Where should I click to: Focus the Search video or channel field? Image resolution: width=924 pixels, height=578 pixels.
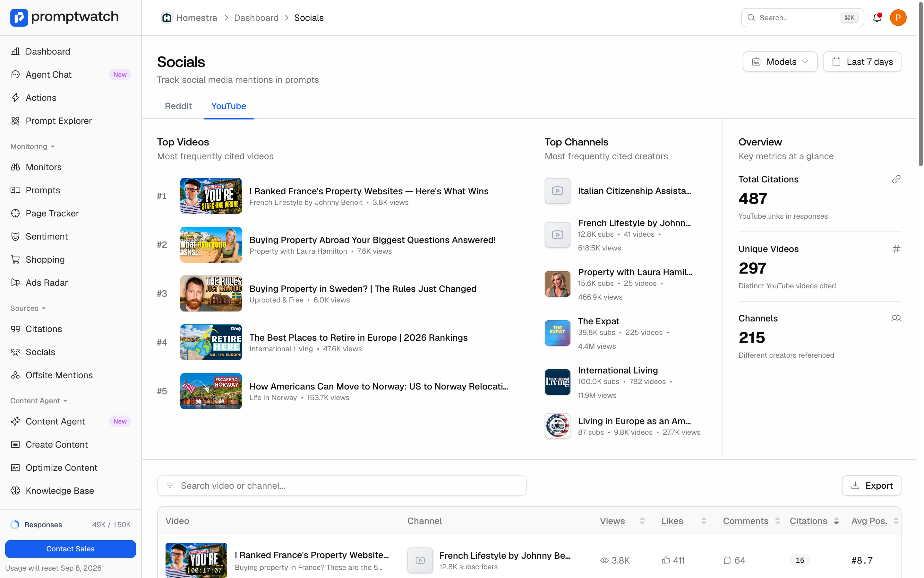click(x=342, y=486)
